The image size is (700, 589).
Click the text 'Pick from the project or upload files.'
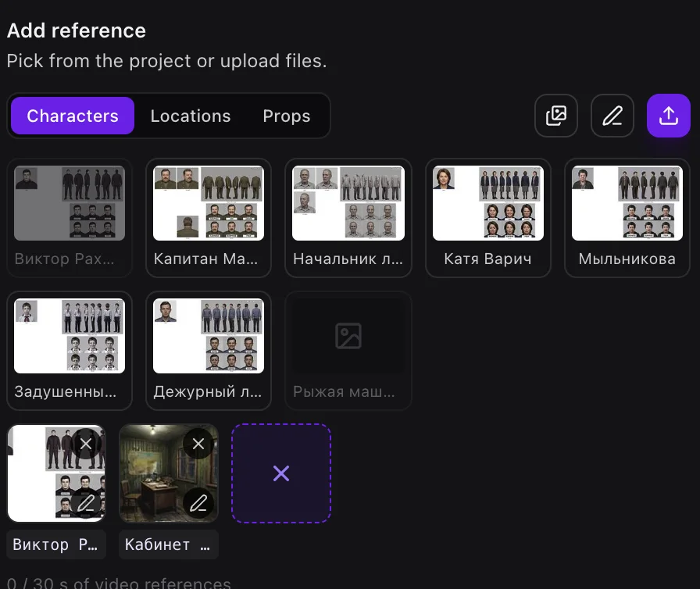[166, 61]
